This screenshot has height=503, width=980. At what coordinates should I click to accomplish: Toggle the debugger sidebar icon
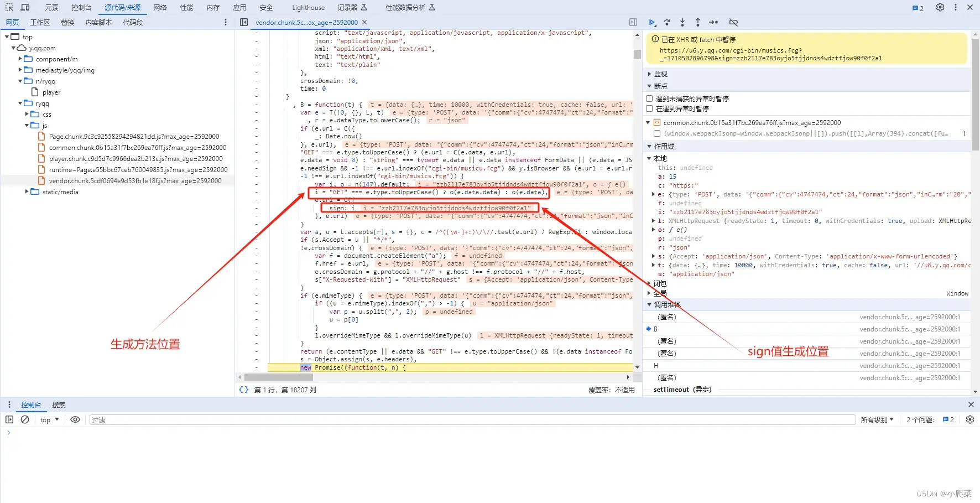(x=633, y=22)
